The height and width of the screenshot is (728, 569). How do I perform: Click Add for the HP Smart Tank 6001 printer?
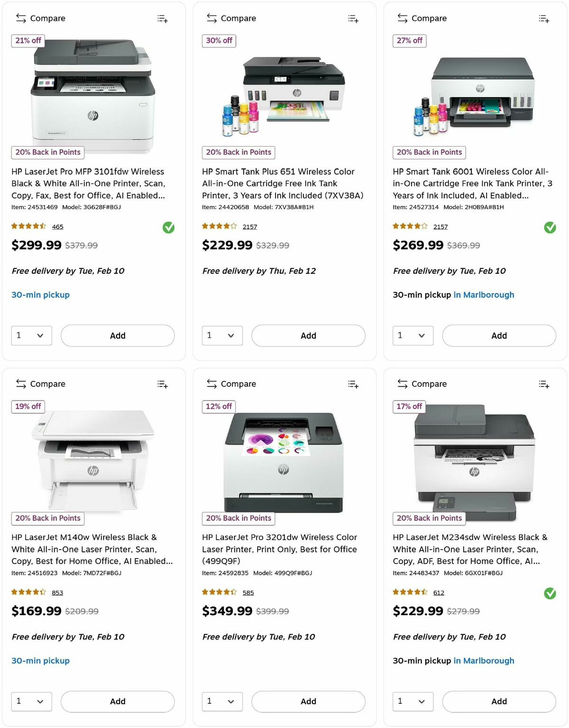(x=499, y=336)
